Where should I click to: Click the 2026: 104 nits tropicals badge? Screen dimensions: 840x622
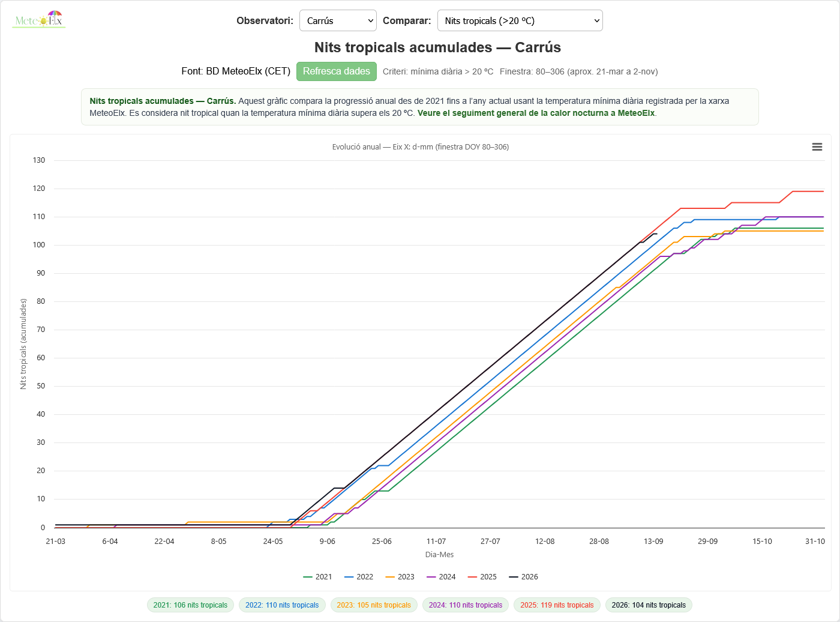tap(649, 605)
